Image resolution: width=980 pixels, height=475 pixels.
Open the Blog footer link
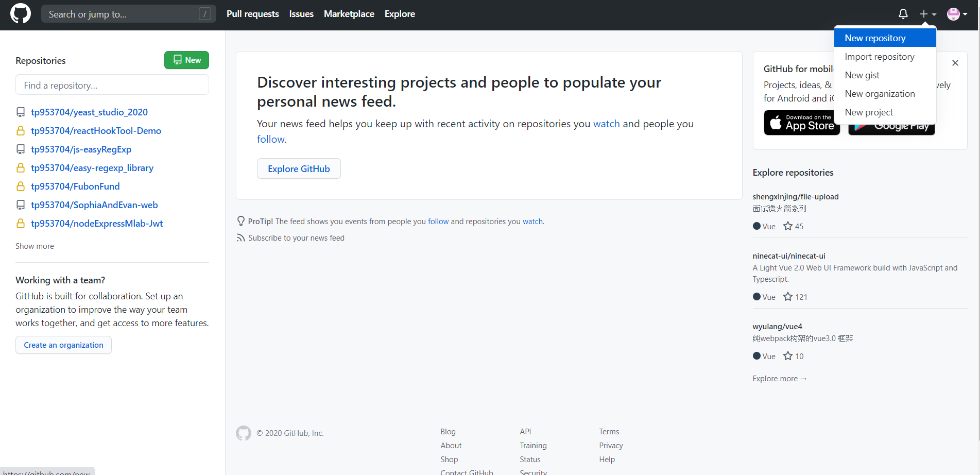(x=448, y=432)
